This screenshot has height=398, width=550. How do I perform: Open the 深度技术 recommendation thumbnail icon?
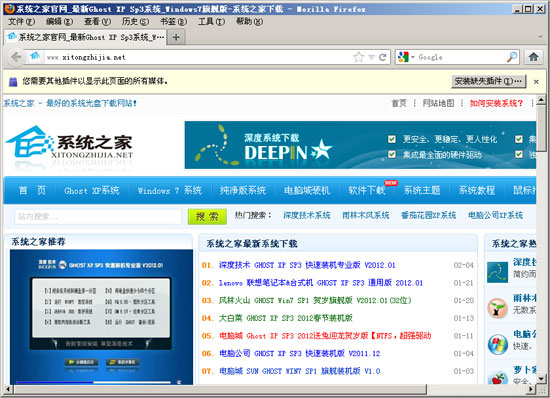point(497,272)
